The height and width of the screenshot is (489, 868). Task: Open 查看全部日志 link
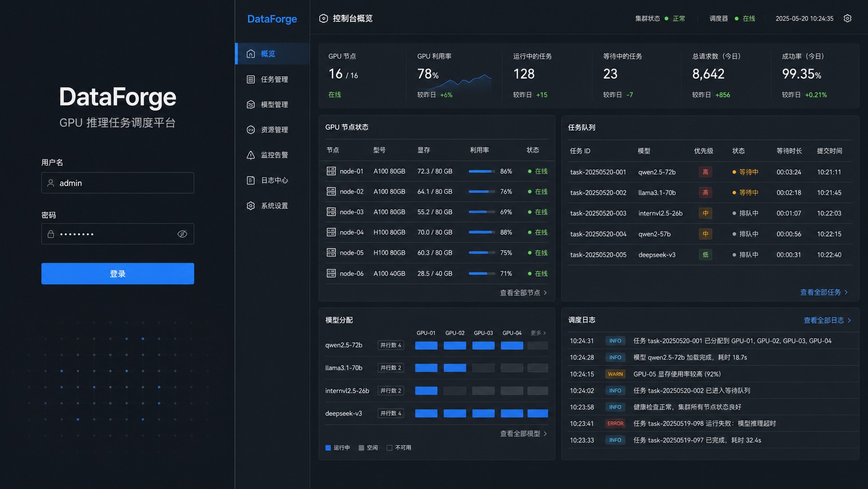[x=827, y=320]
